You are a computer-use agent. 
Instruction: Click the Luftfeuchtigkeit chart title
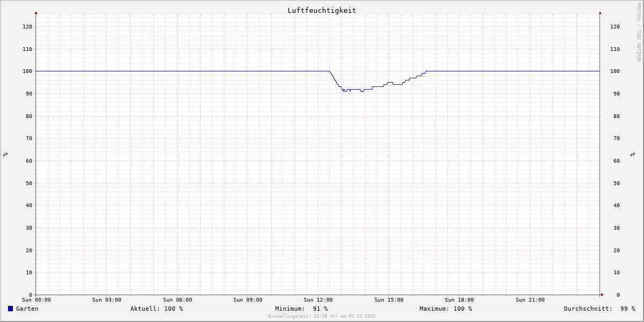click(321, 10)
